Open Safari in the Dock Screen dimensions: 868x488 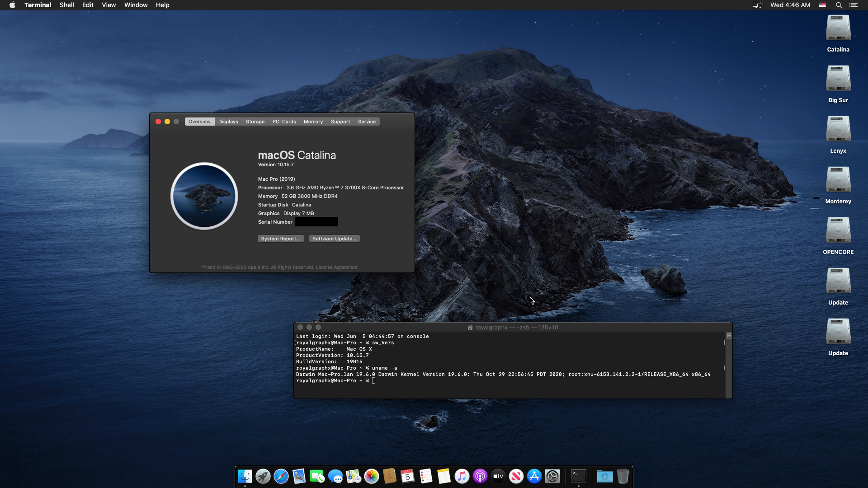coord(281,476)
